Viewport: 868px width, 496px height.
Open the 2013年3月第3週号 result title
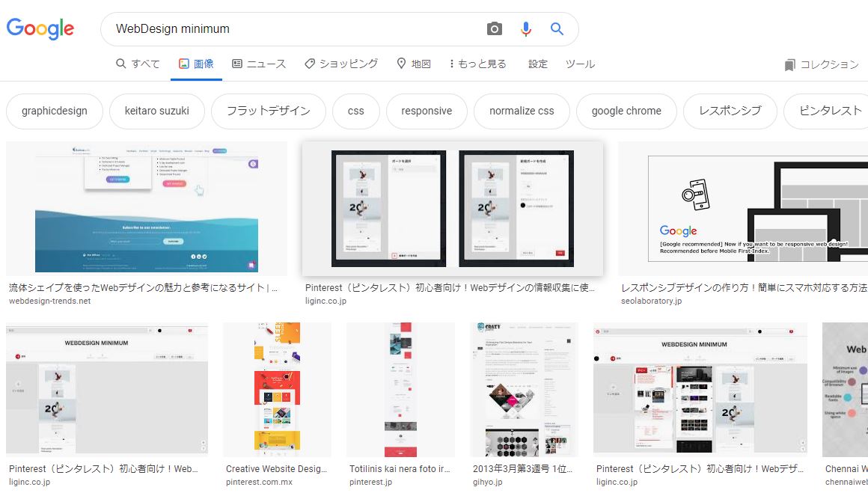[x=522, y=469]
